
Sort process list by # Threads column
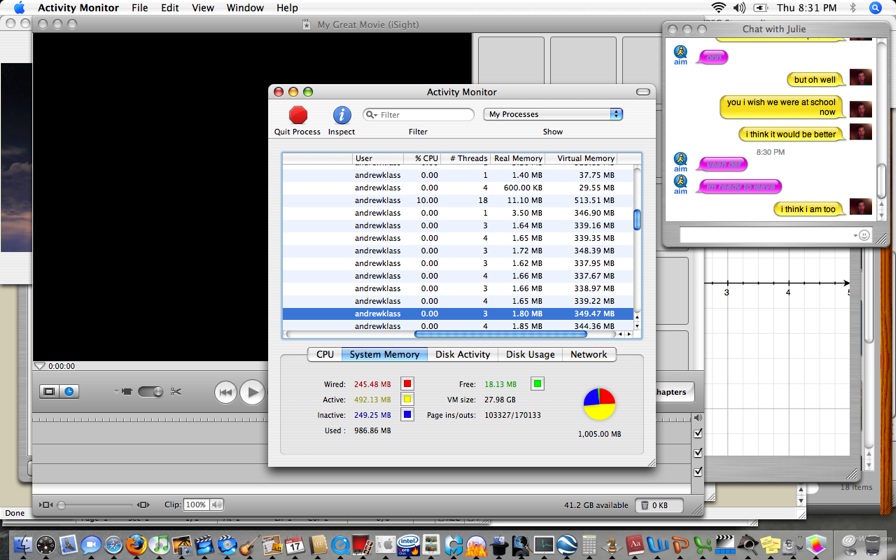(465, 158)
